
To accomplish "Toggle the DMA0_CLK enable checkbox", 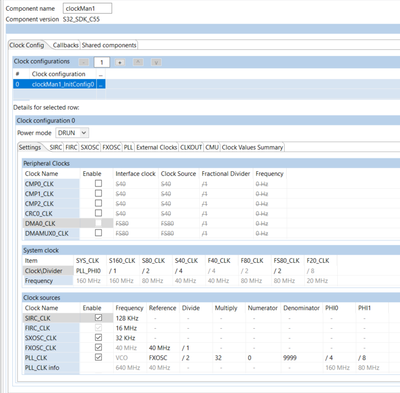I will (98, 223).
